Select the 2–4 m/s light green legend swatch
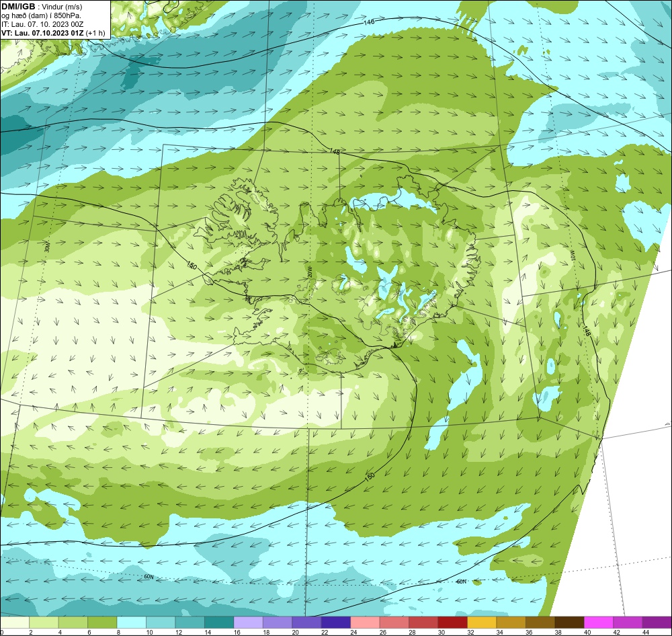Viewport: 672px width, 636px height. [x=44, y=622]
